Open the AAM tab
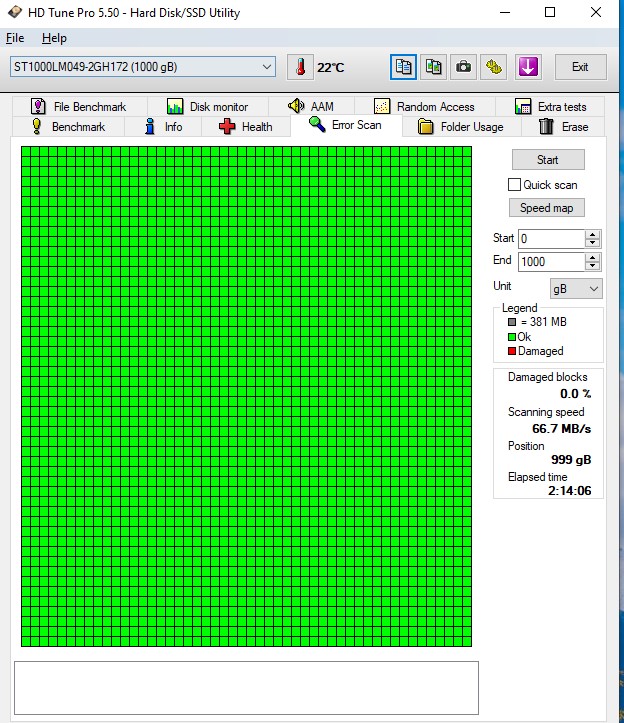The width and height of the screenshot is (624, 723). pos(311,107)
